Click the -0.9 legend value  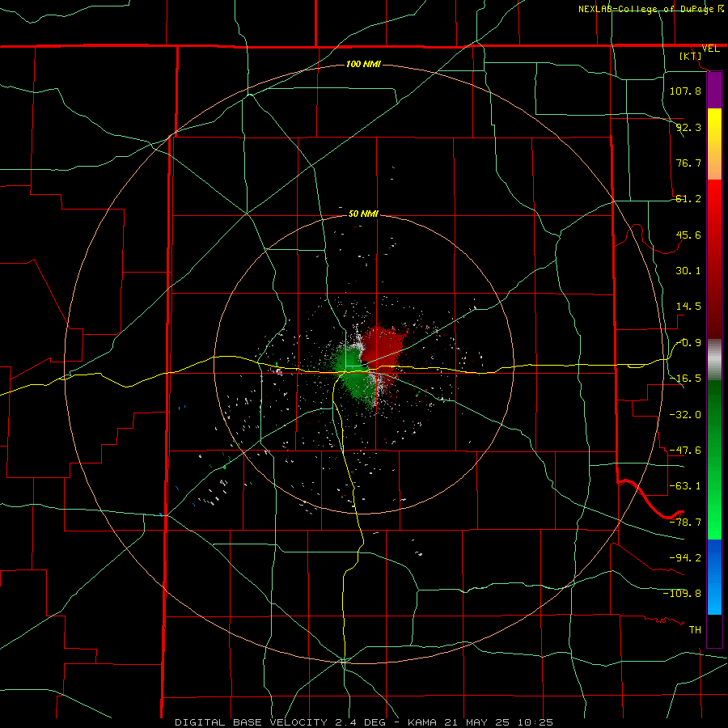[x=688, y=343]
